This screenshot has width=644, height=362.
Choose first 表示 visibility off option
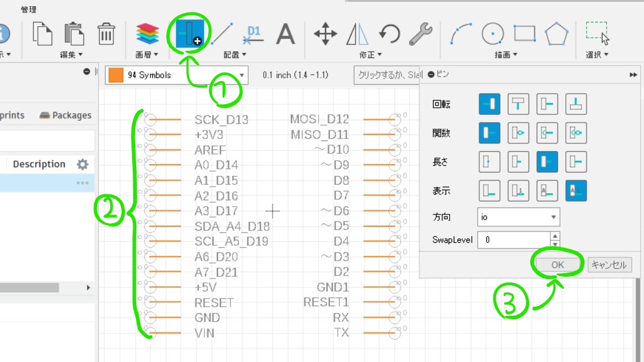coord(489,191)
